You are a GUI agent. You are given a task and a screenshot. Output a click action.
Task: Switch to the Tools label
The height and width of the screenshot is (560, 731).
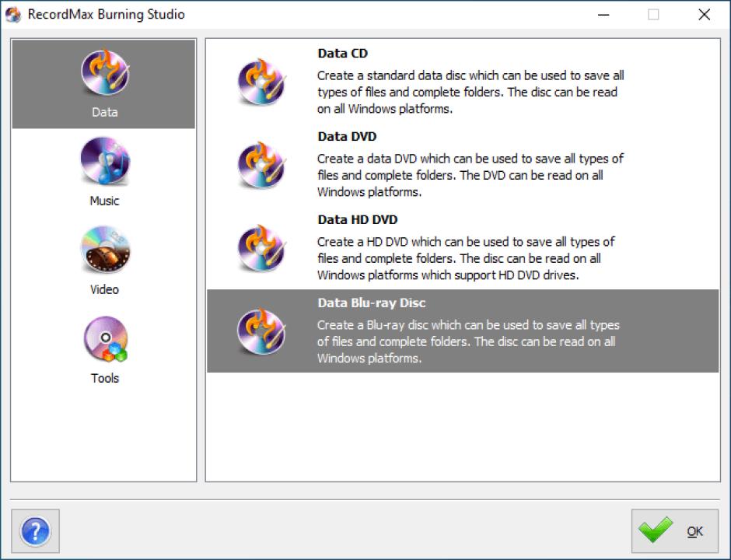click(x=105, y=378)
